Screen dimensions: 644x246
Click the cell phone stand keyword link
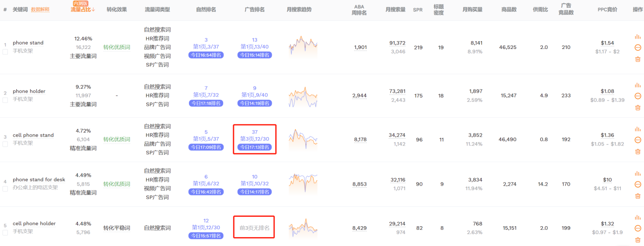click(x=33, y=135)
